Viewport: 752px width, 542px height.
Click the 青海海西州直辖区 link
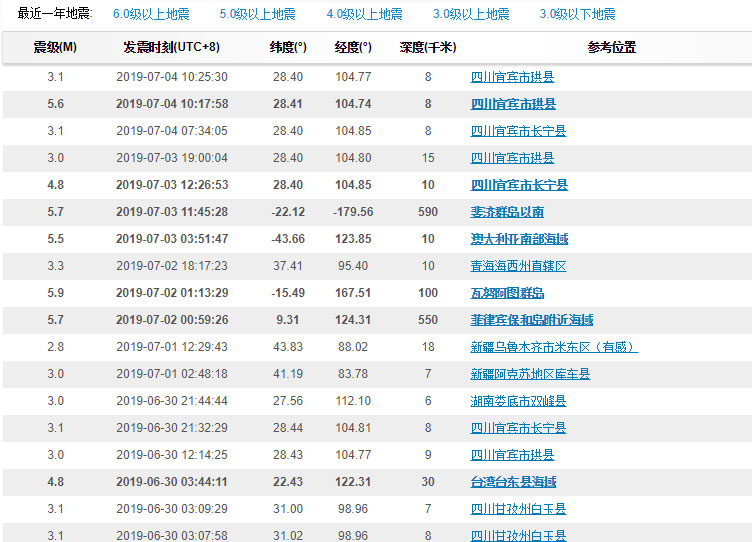pos(518,266)
